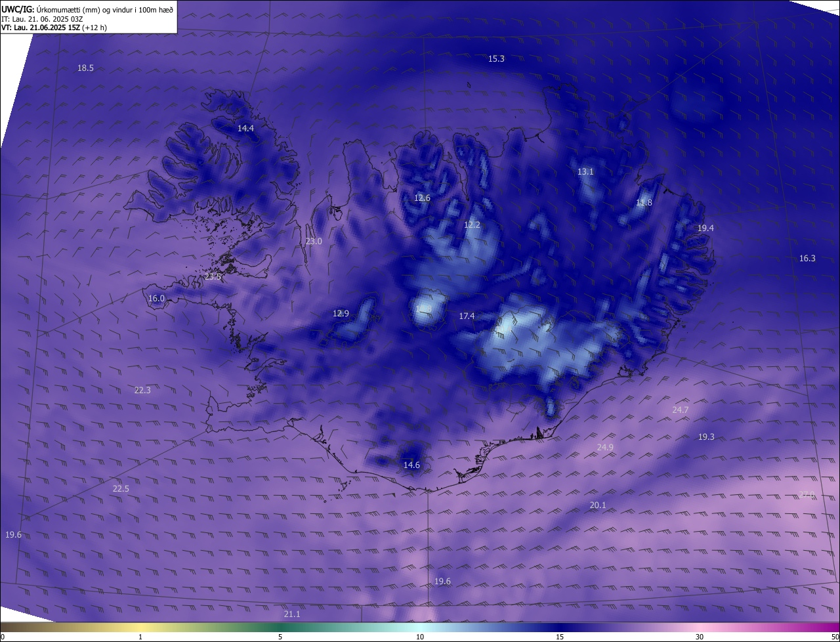Select the VT valid time 15Z line
The height and width of the screenshot is (642, 840).
pos(54,28)
